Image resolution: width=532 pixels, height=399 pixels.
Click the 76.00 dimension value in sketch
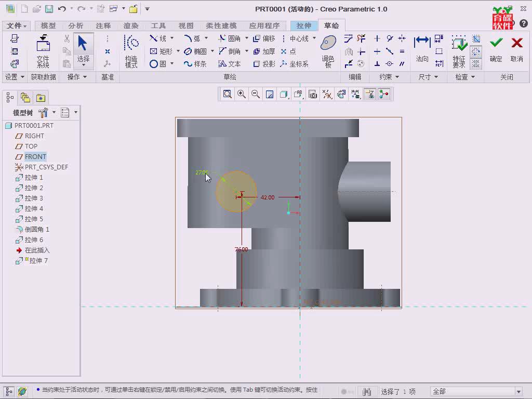(241, 249)
